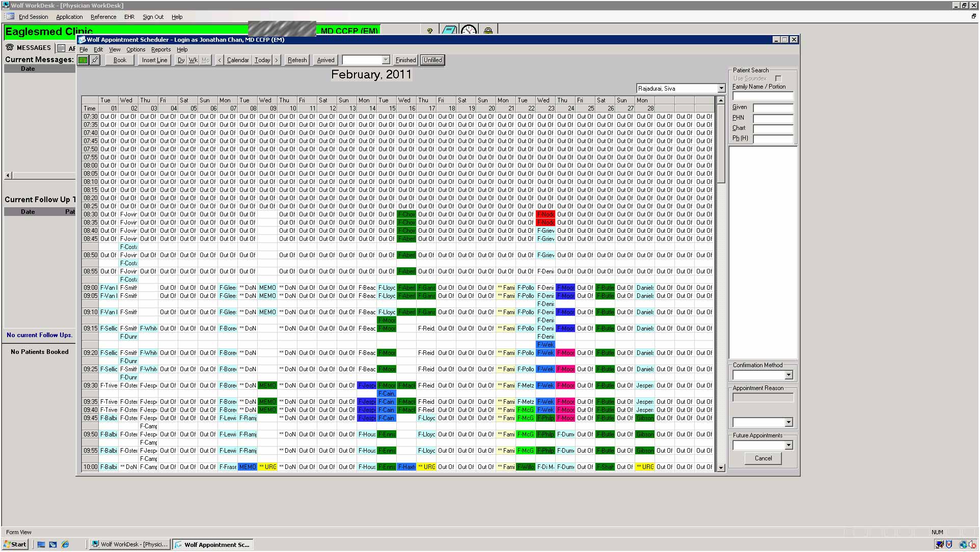Image resolution: width=980 pixels, height=552 pixels.
Task: Go to previous period with left arrow
Action: 220,60
